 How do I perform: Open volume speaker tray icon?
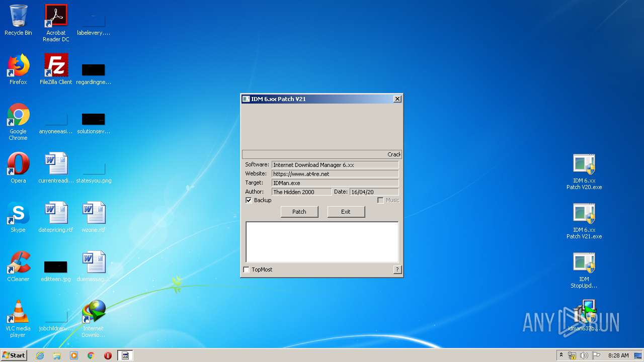tap(584, 355)
